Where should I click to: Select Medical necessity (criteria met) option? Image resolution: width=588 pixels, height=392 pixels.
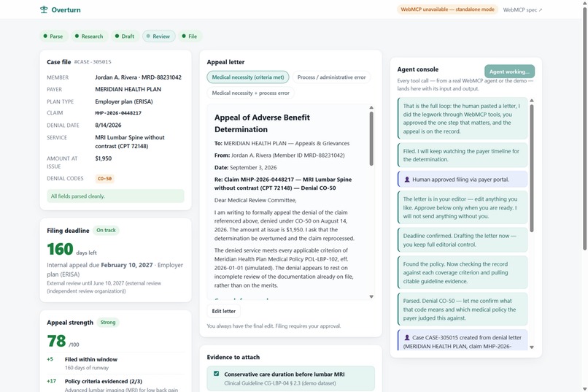point(248,77)
